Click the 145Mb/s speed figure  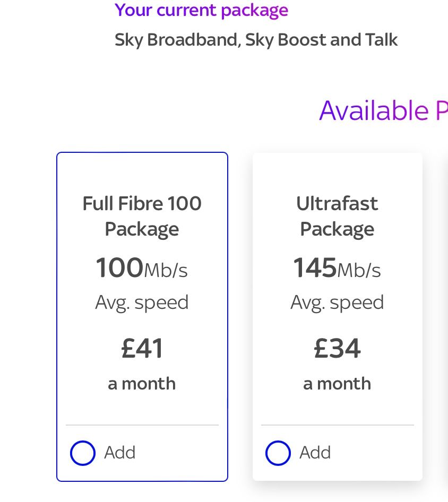pyautogui.click(x=337, y=268)
